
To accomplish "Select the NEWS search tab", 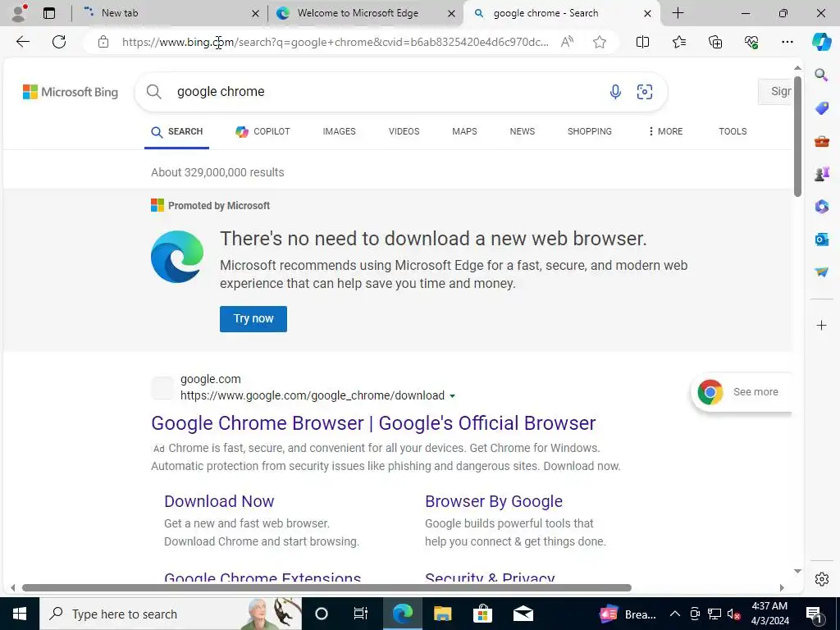I will coord(523,131).
